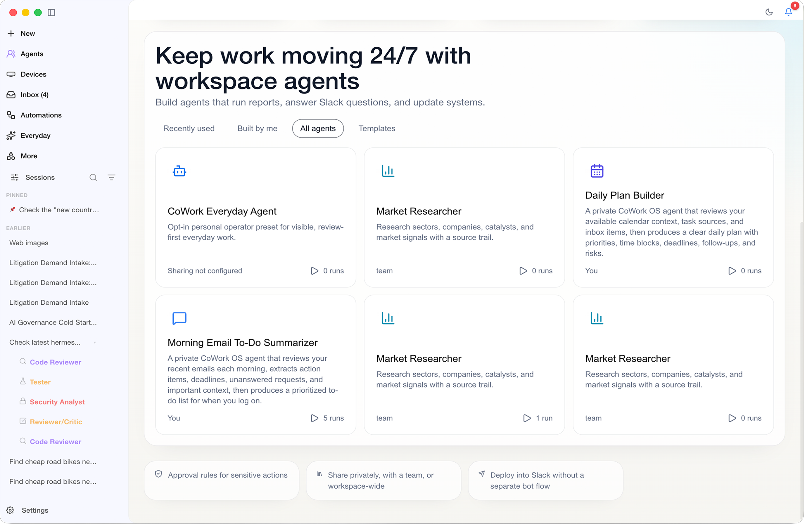Image resolution: width=812 pixels, height=524 pixels.
Task: Click the Devices icon in sidebar
Action: [x=11, y=74]
